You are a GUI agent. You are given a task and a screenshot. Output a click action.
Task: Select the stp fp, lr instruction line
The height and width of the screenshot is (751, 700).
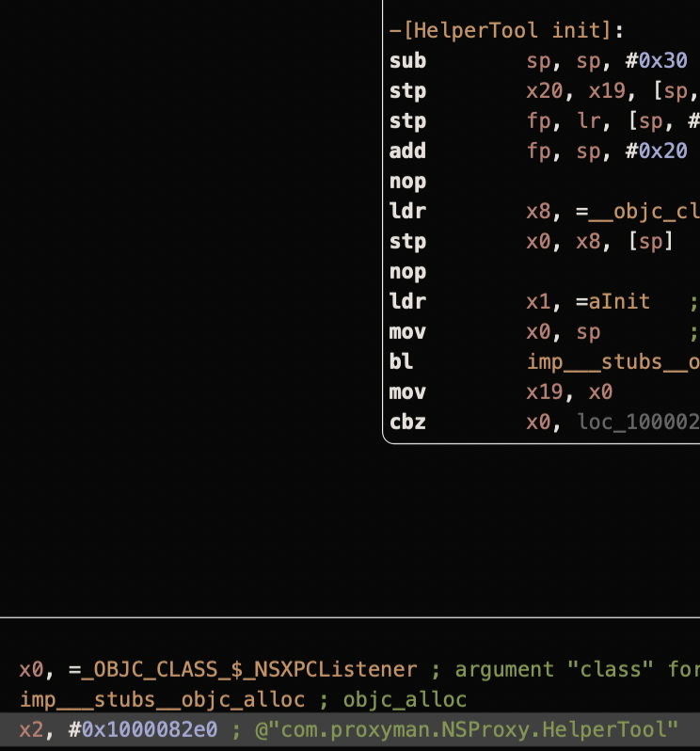coord(407,121)
